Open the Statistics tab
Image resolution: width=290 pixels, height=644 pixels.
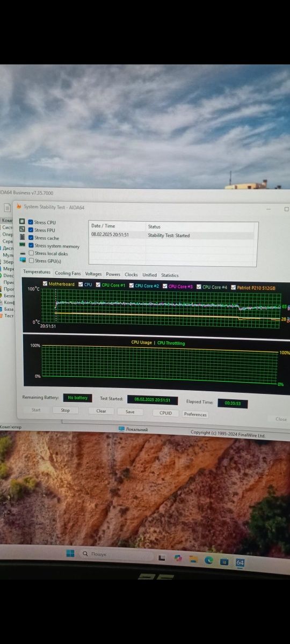pyautogui.click(x=170, y=275)
